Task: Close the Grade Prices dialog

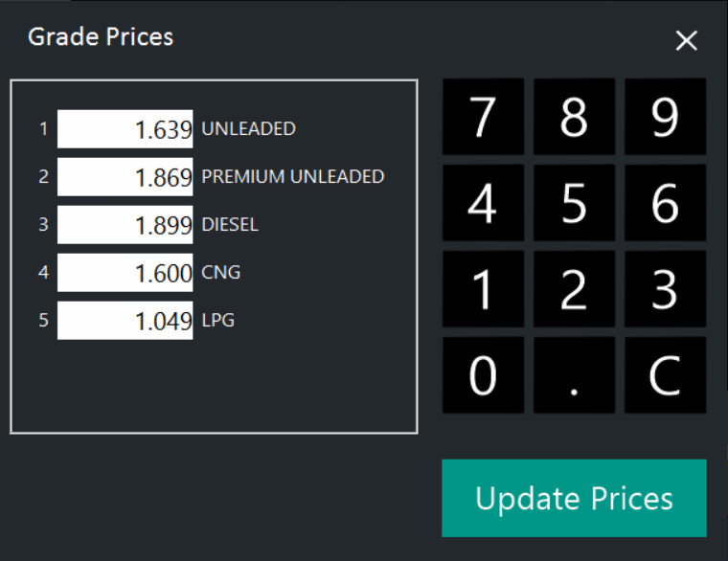Action: tap(687, 40)
